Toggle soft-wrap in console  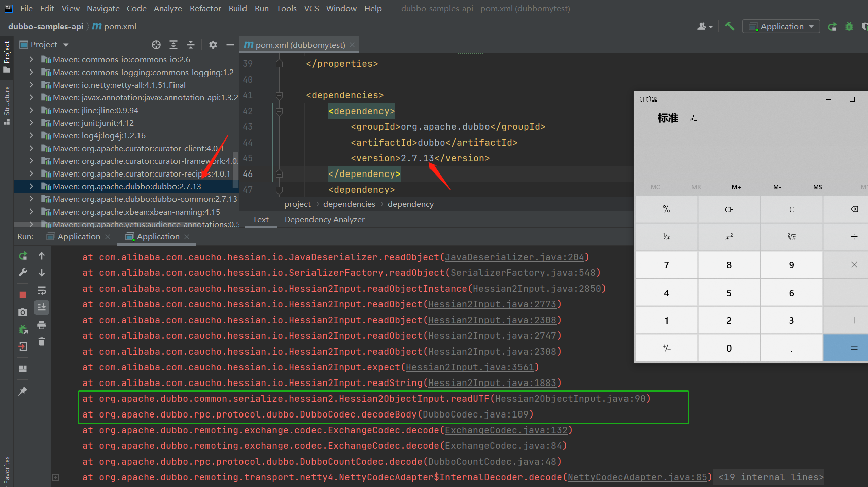[x=42, y=290]
